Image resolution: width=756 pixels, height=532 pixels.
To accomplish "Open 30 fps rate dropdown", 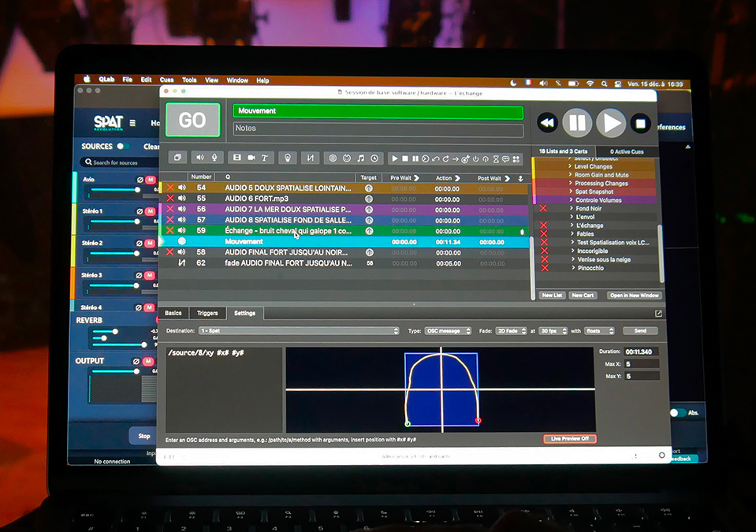I will coord(553,331).
